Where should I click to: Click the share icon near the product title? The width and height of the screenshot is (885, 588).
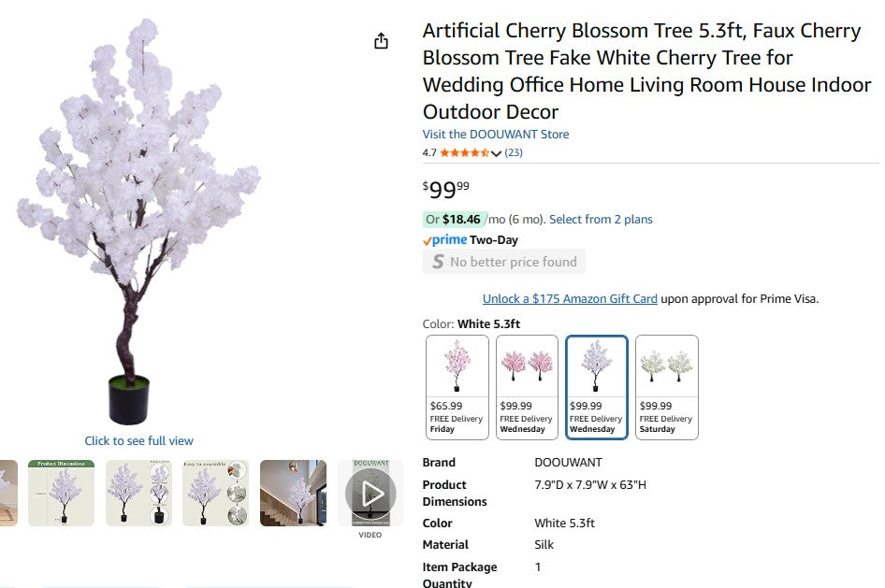pos(381,41)
